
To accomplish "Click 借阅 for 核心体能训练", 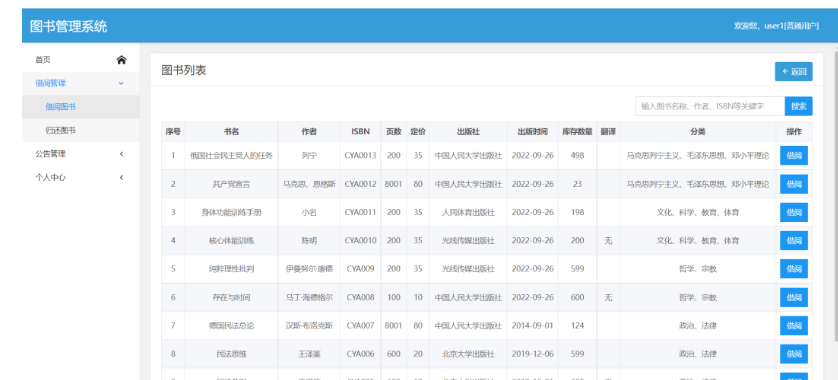I will click(x=794, y=241).
